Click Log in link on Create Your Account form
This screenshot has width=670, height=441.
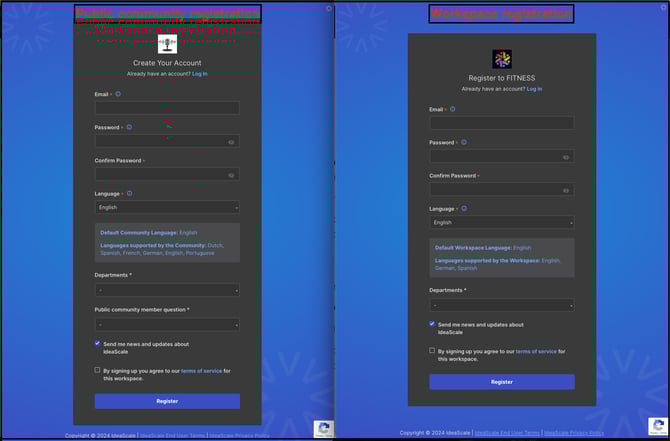tap(200, 74)
